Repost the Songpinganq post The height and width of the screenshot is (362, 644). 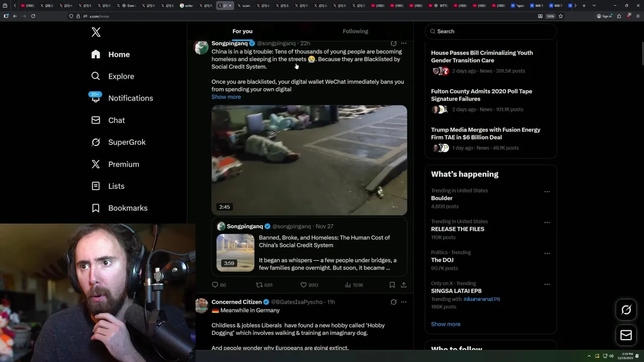pos(264,285)
